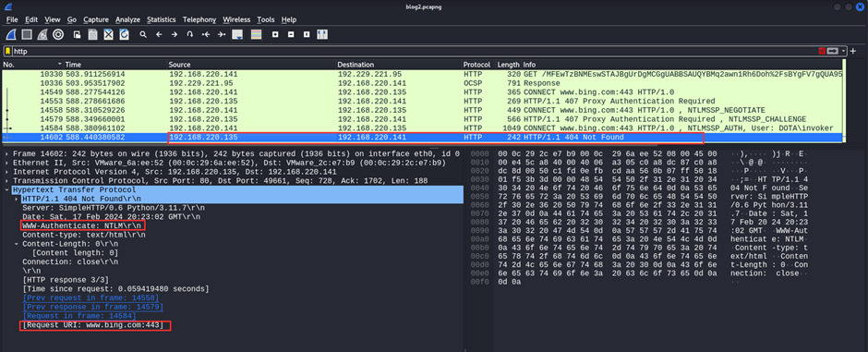The width and height of the screenshot is (868, 352).
Task: Follow link Prev response in frame: 14579
Action: [x=93, y=307]
